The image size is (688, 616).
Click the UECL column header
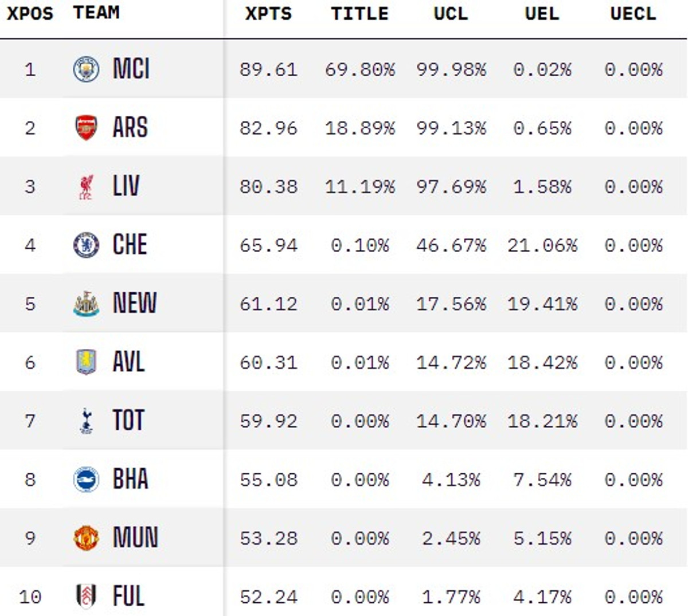[633, 14]
